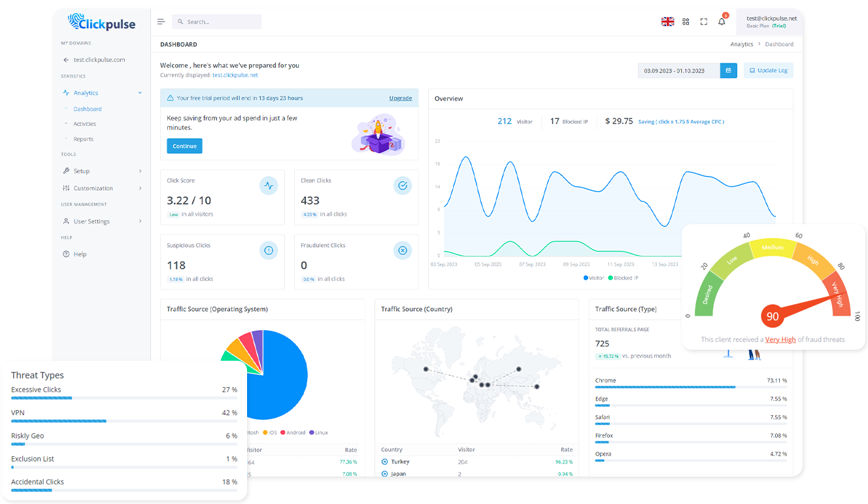Open the calendar date picker button
868x504 pixels.
[x=729, y=71]
